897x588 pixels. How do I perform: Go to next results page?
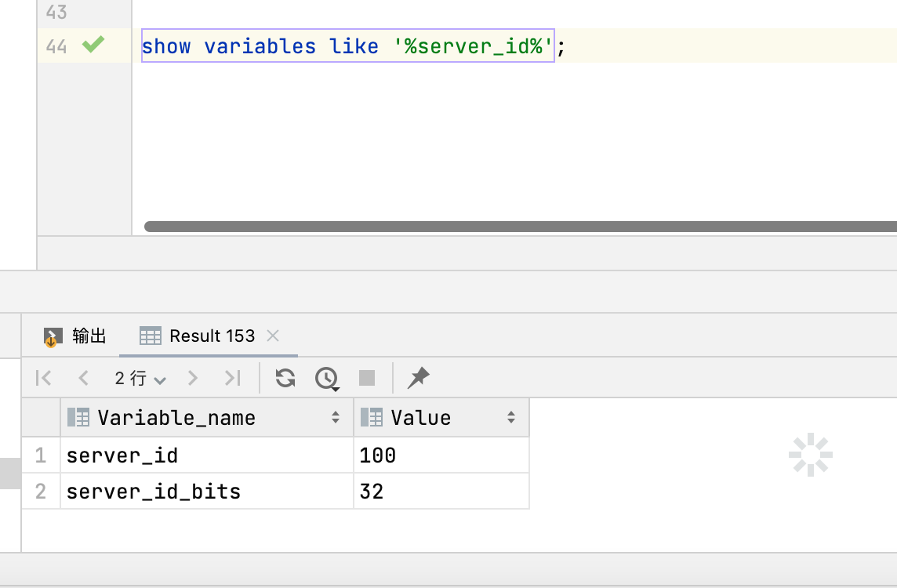pyautogui.click(x=193, y=379)
